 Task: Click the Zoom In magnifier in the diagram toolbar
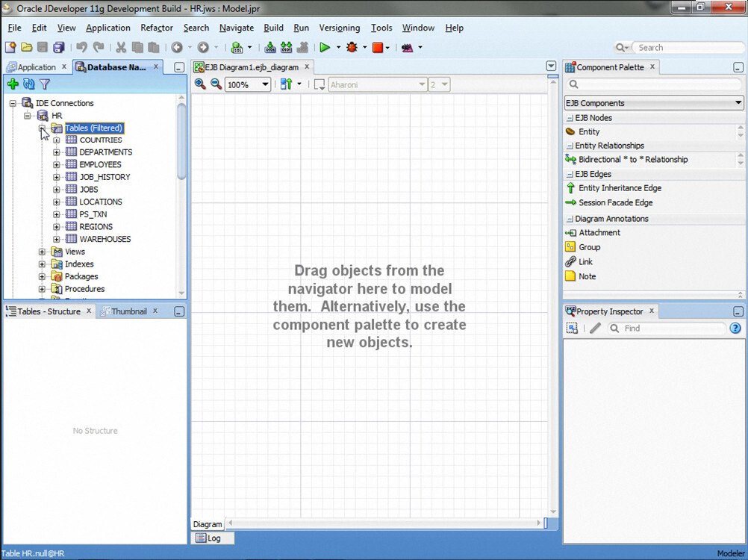[200, 84]
